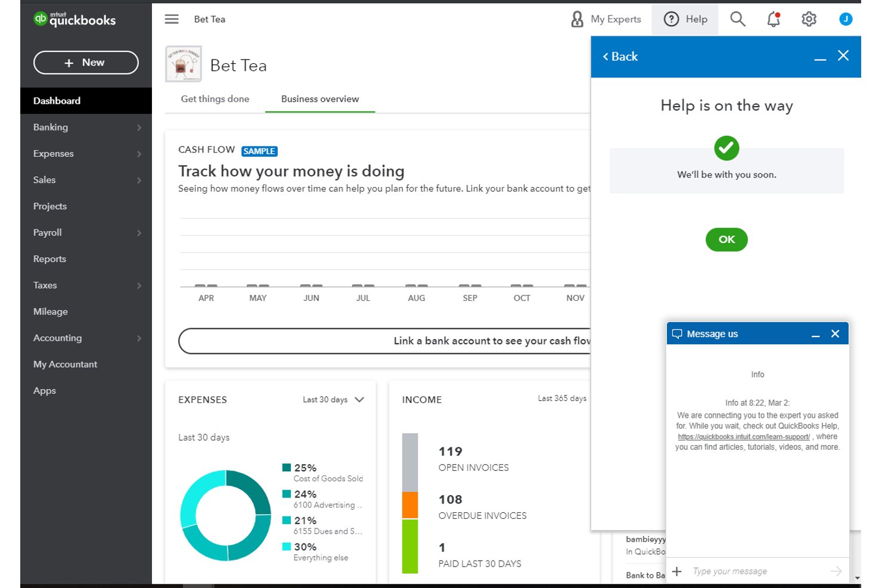Close the Message us chat window
Image resolution: width=882 pixels, height=588 pixels.
click(x=835, y=334)
